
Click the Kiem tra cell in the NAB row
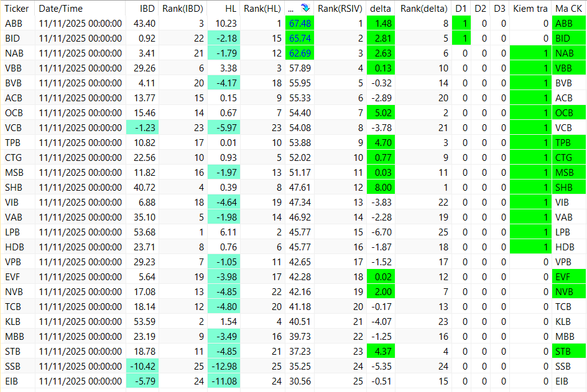(530, 53)
